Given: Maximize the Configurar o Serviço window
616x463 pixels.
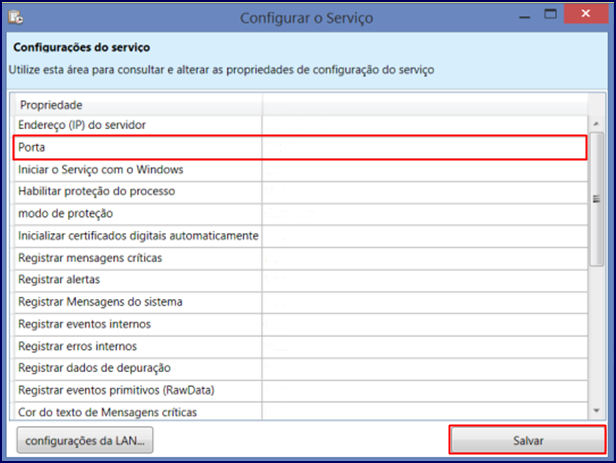Looking at the screenshot, I should (550, 15).
